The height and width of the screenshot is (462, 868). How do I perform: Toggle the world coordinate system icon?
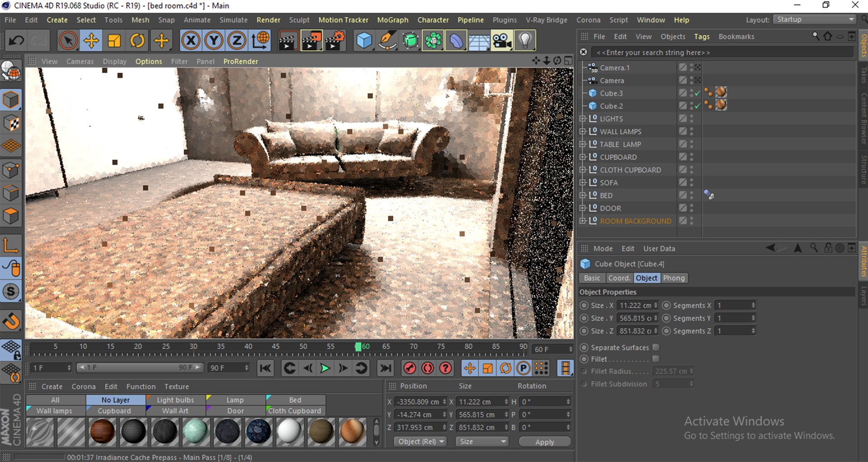tap(260, 41)
